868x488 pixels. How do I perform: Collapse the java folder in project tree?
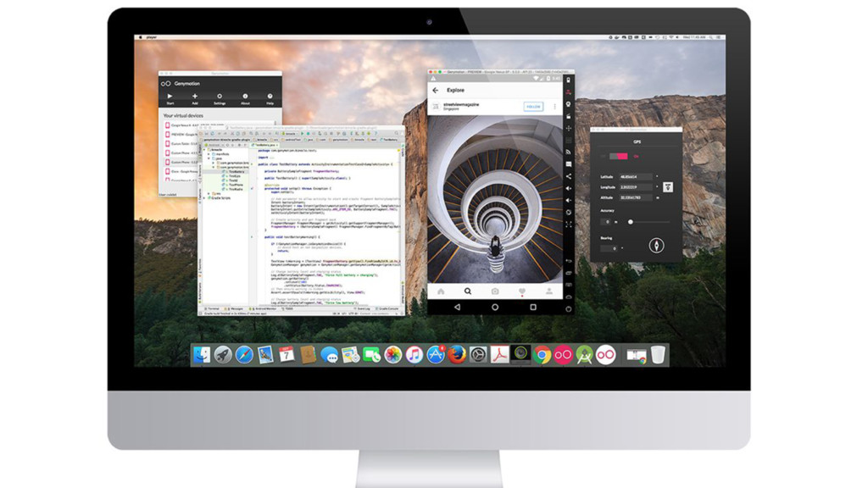tap(209, 158)
